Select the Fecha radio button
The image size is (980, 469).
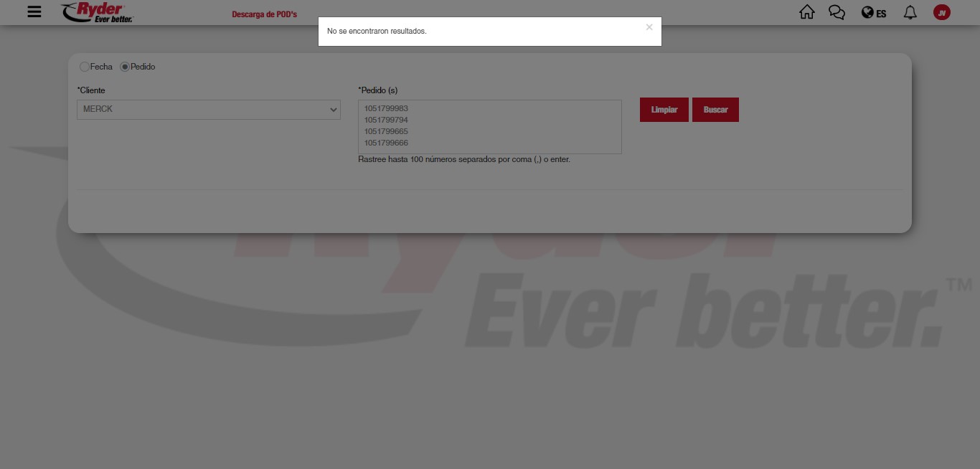click(x=85, y=67)
